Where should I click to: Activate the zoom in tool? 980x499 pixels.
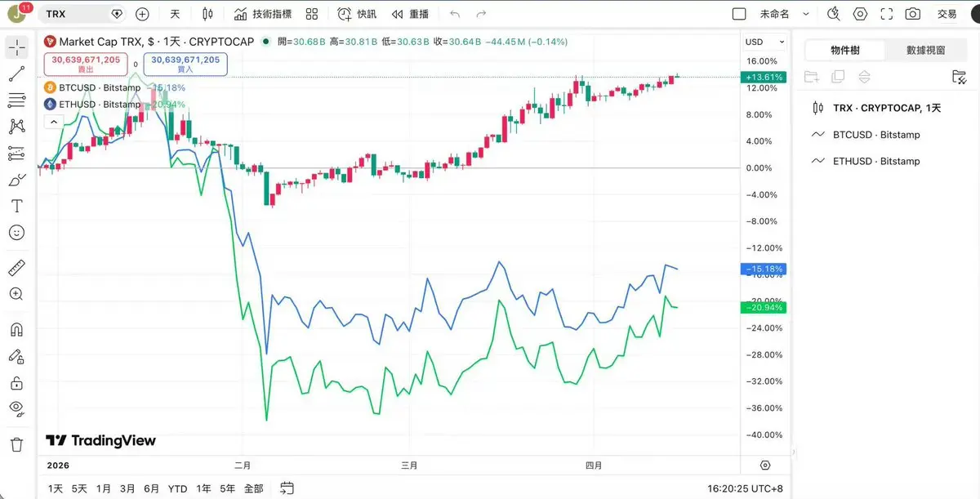[x=16, y=294]
